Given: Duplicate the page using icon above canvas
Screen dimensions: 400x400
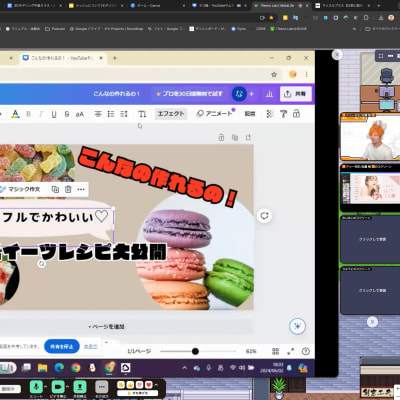Looking at the screenshot, I should click(235, 138).
